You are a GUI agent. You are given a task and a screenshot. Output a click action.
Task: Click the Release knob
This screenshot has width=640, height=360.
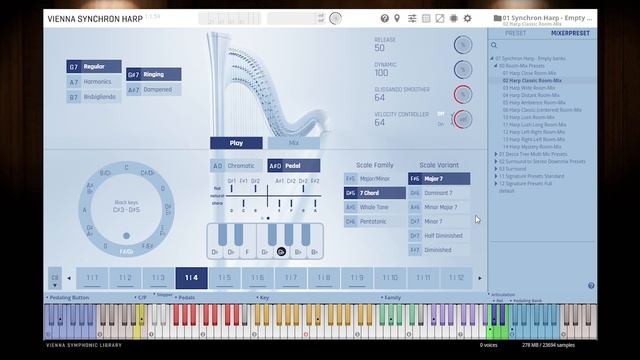pyautogui.click(x=463, y=44)
